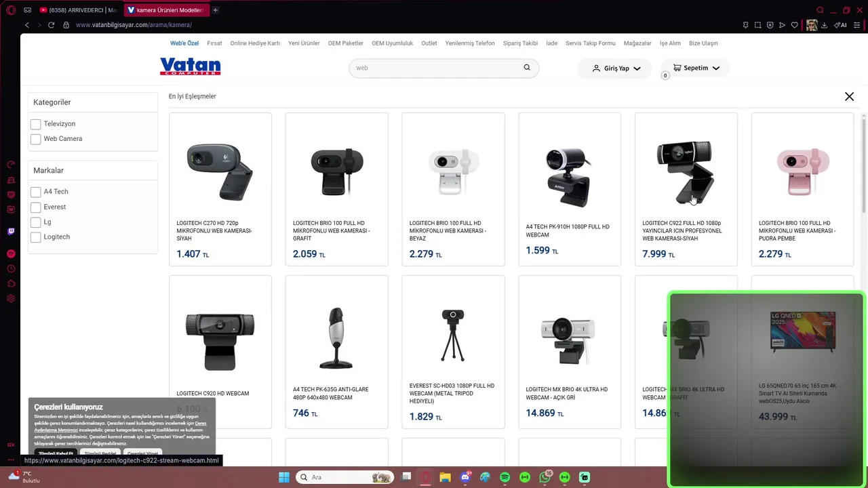Open Task View on the taskbar

(406, 477)
